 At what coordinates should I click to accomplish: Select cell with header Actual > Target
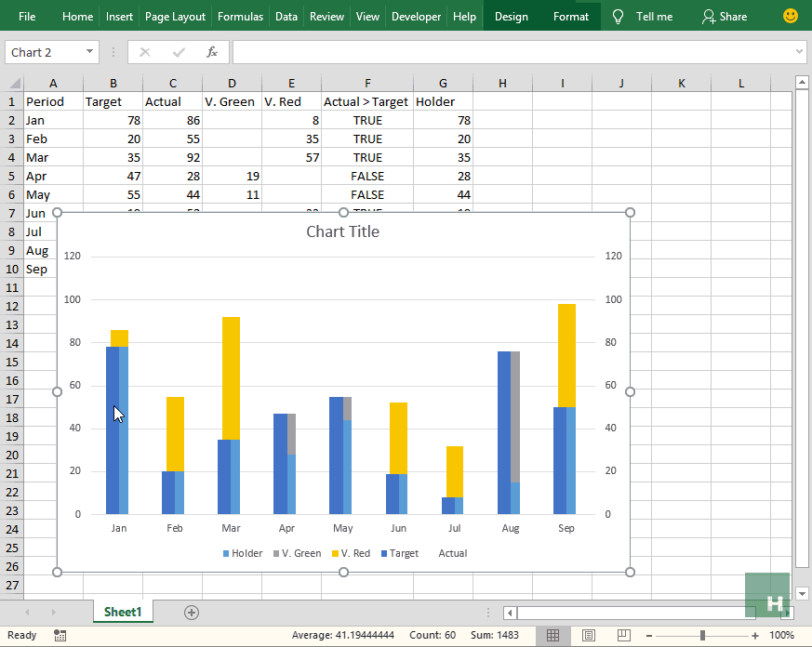[367, 101]
